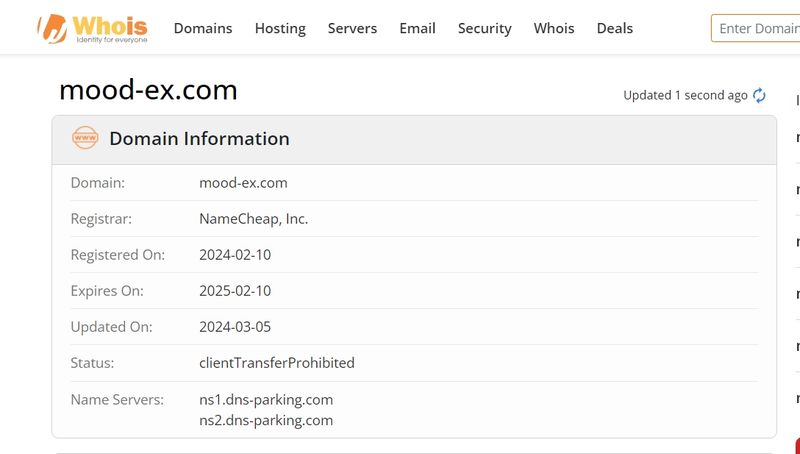Select ns1.dns-parking.com name server
Screen dimensions: 800x454
coord(266,399)
